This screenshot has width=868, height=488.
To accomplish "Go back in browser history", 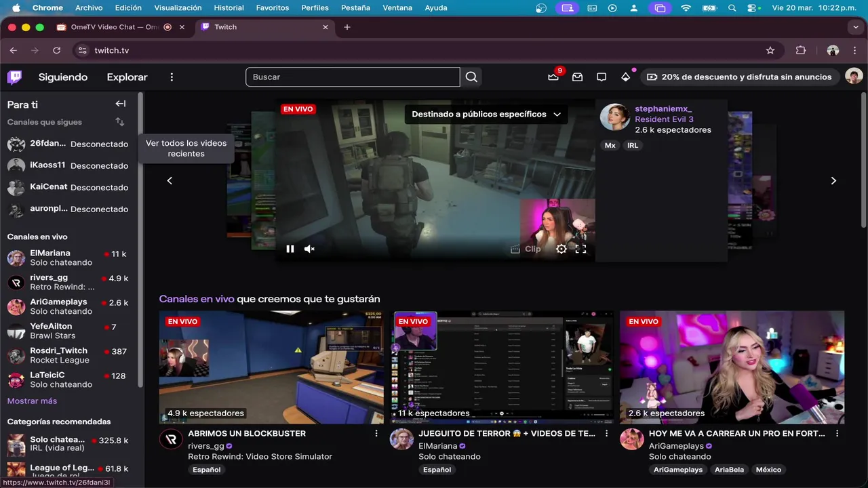I will pos(14,50).
